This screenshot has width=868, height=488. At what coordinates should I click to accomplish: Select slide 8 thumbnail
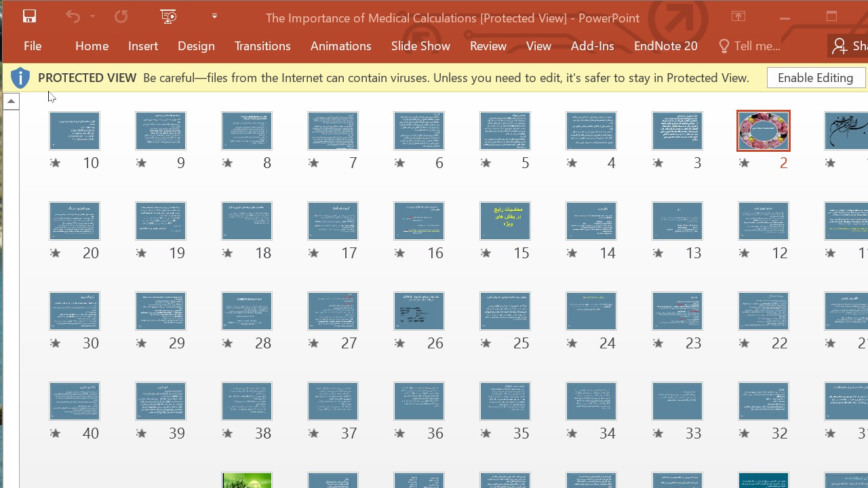[x=247, y=131]
